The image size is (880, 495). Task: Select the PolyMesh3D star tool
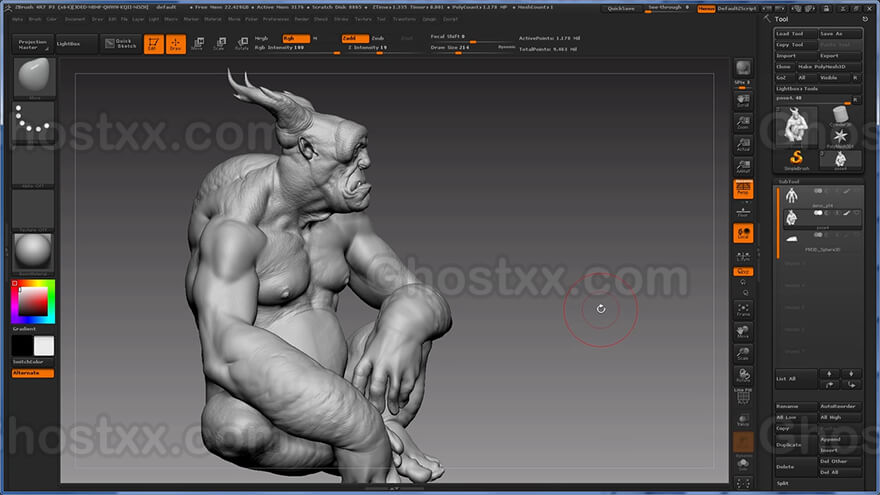840,138
